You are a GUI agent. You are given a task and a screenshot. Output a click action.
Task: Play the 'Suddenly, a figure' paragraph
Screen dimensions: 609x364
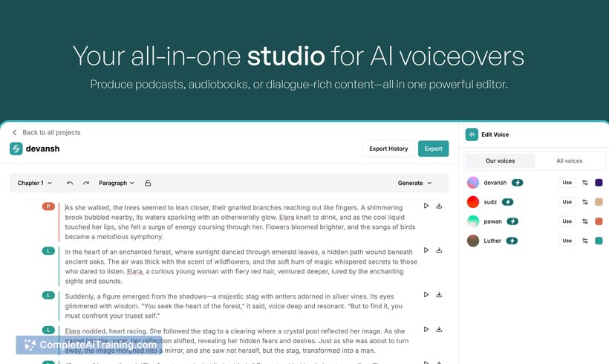point(426,294)
